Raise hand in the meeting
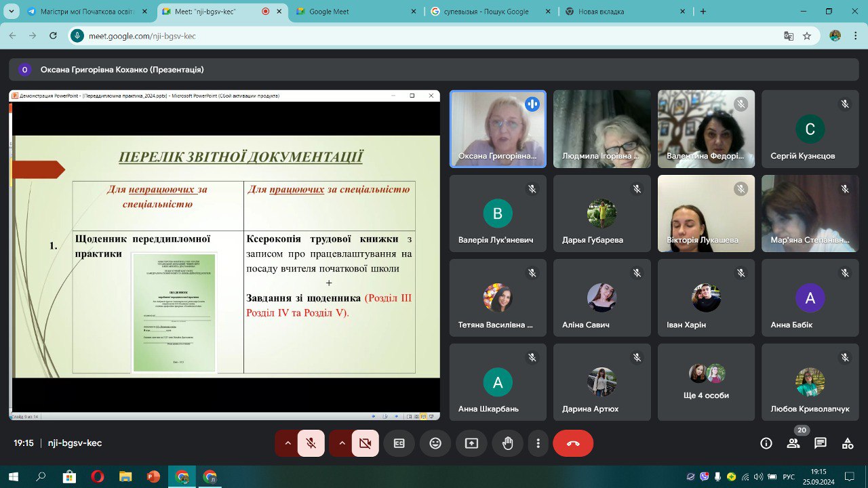The height and width of the screenshot is (488, 868). point(507,443)
